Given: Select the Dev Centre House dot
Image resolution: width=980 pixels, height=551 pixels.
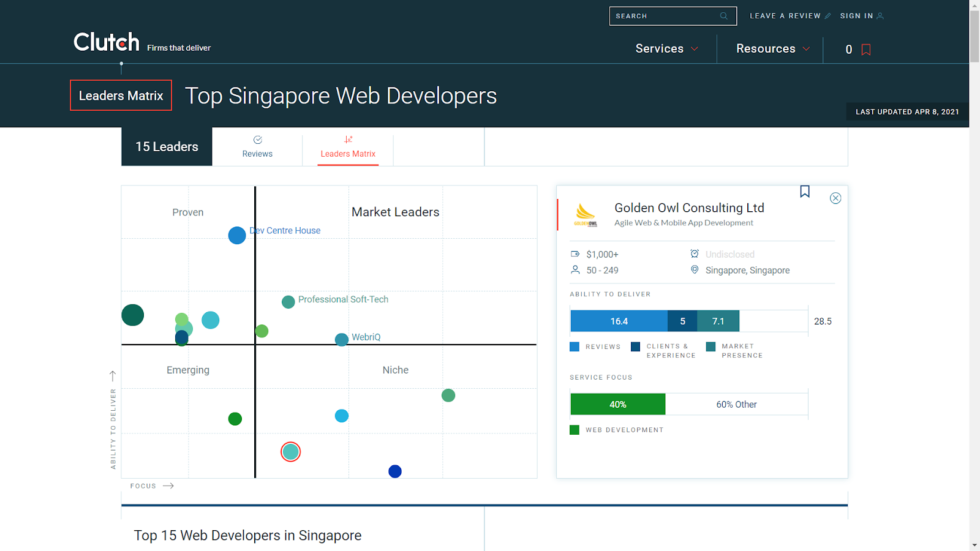Looking at the screenshot, I should pos(237,235).
